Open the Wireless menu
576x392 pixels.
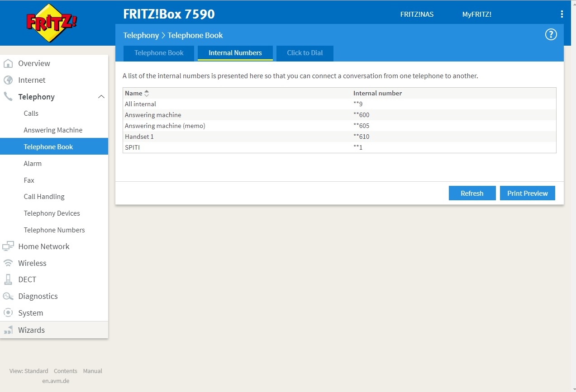[32, 263]
